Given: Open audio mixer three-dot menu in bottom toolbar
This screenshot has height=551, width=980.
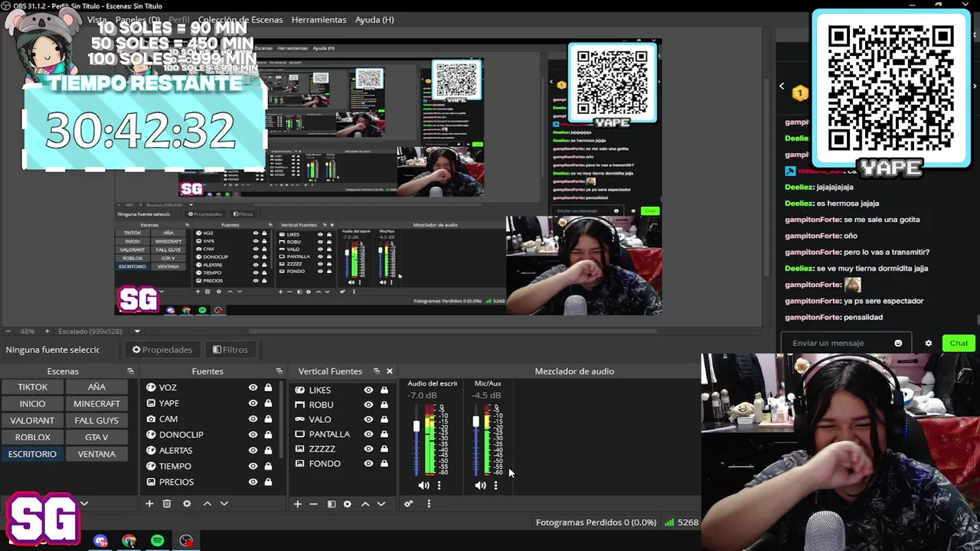Looking at the screenshot, I should (429, 504).
